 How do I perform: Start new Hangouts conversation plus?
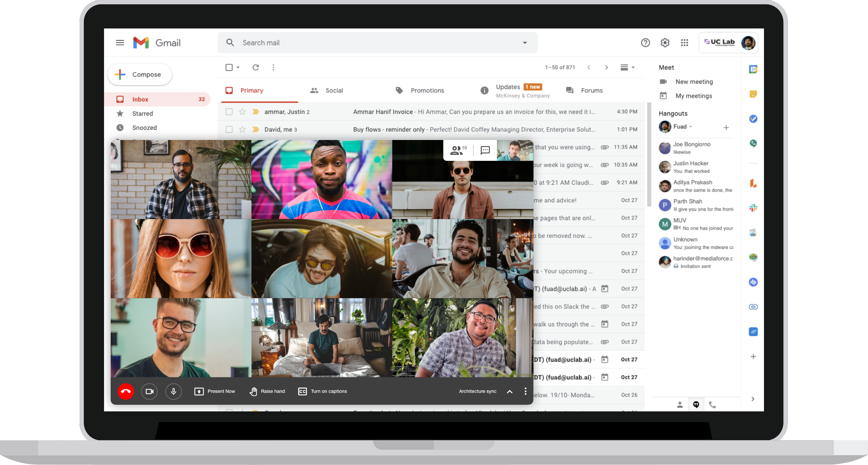726,128
